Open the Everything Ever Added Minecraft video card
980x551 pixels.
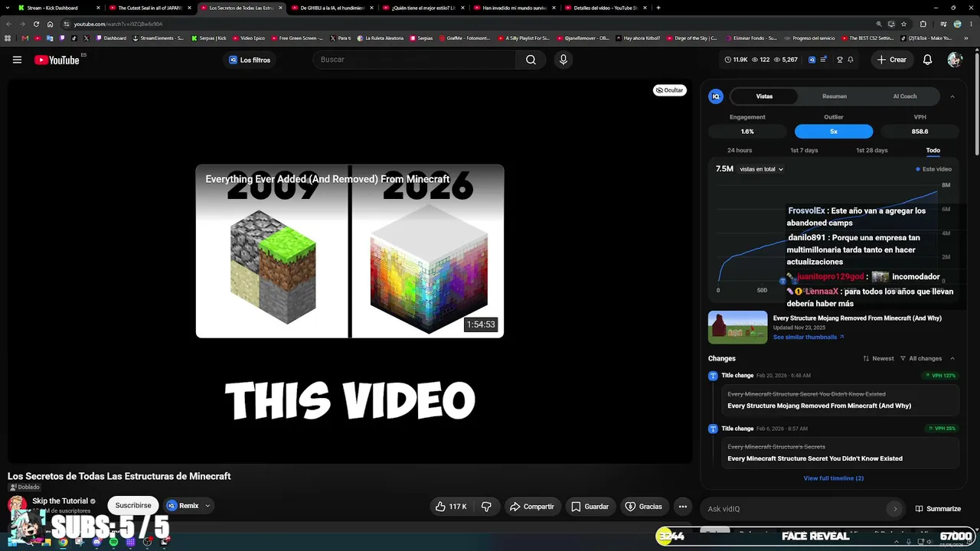tap(350, 251)
